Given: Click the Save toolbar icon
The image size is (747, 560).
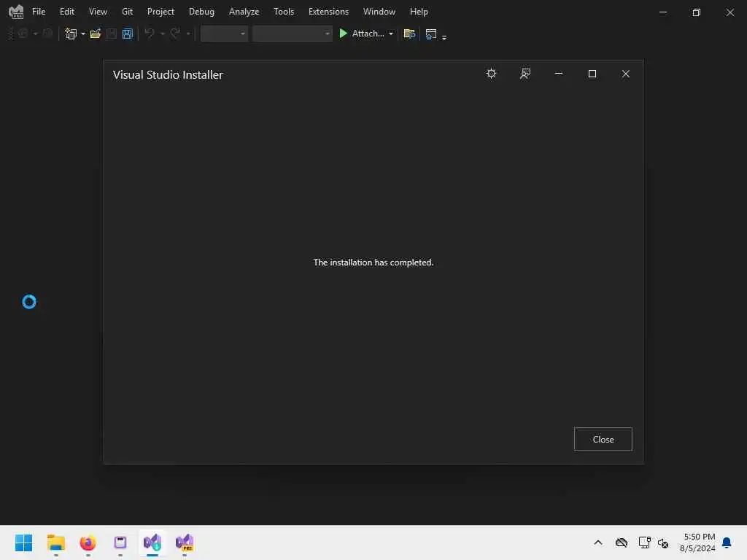Looking at the screenshot, I should [x=112, y=34].
